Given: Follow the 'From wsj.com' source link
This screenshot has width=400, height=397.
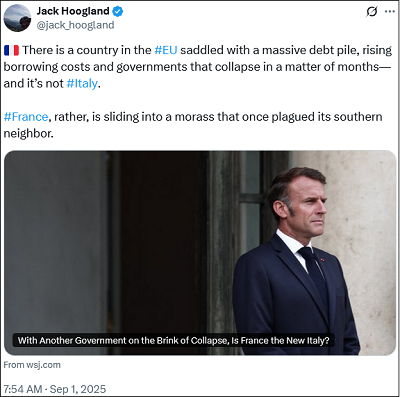Looking at the screenshot, I should click(x=32, y=365).
